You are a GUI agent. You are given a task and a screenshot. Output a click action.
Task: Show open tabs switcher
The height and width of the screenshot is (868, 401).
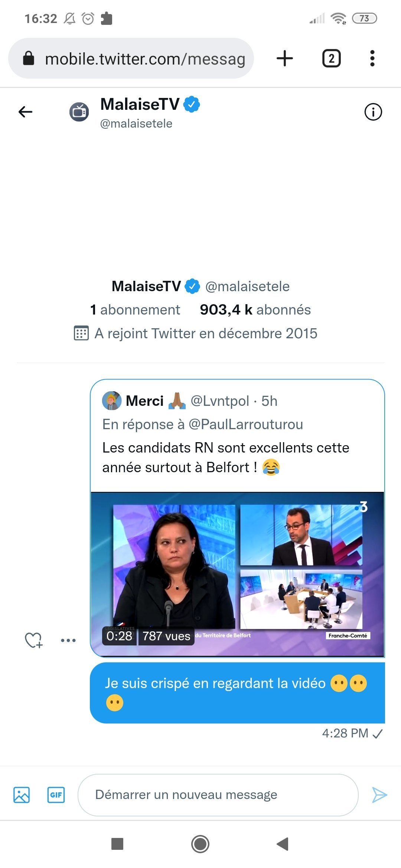(331, 59)
